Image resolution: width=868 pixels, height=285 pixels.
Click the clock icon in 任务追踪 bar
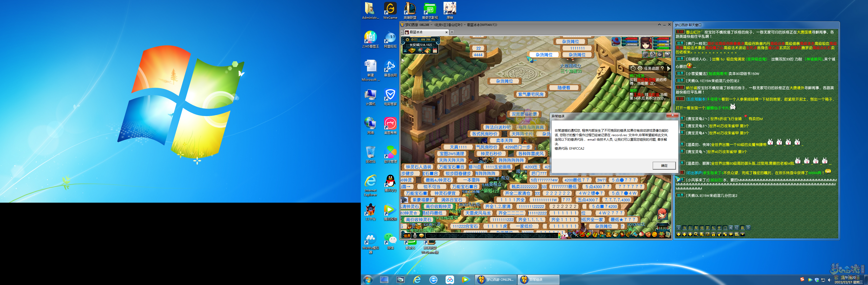point(633,68)
